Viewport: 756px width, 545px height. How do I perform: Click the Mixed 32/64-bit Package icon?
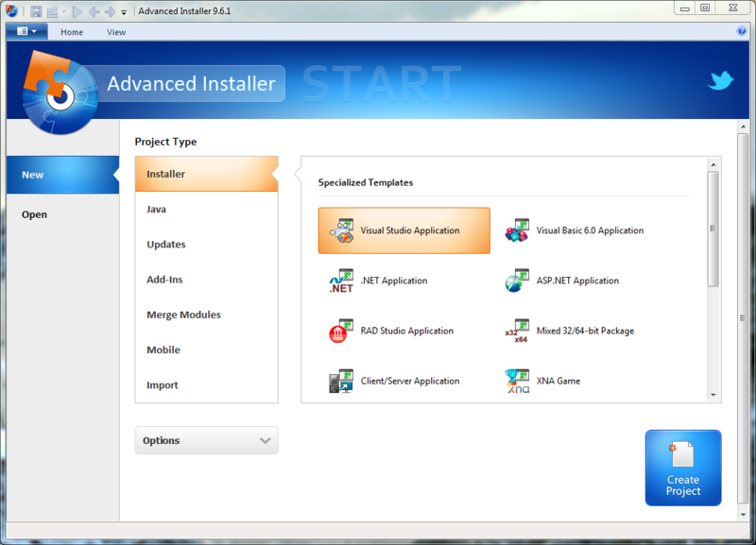coord(517,331)
